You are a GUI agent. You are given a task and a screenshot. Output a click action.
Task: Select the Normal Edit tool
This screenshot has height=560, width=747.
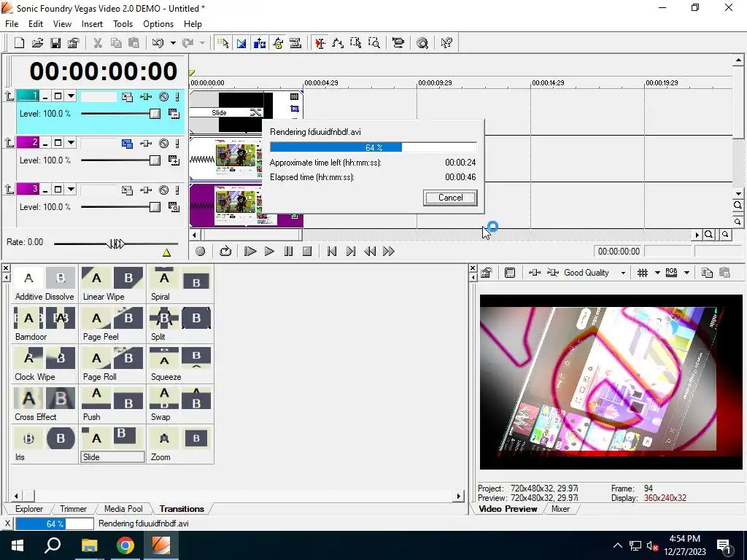(320, 43)
